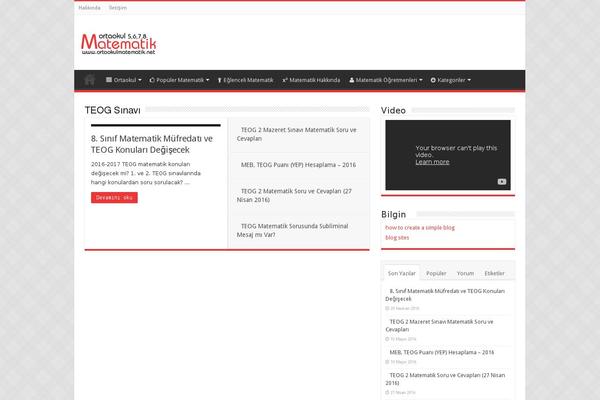Open 'MEB, TEOG Puanı (YEP) Hesaplama' in TEOG list
Viewport: 600px width, 400px height.
(x=298, y=165)
